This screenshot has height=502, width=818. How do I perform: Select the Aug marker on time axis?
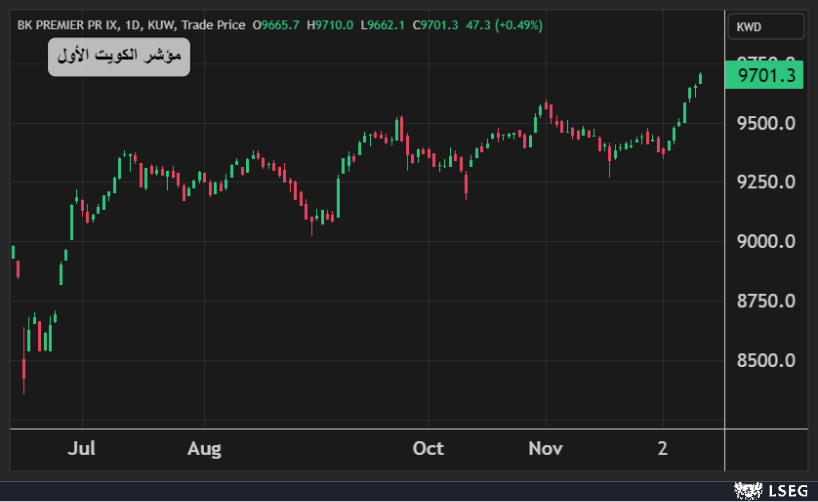tap(204, 448)
